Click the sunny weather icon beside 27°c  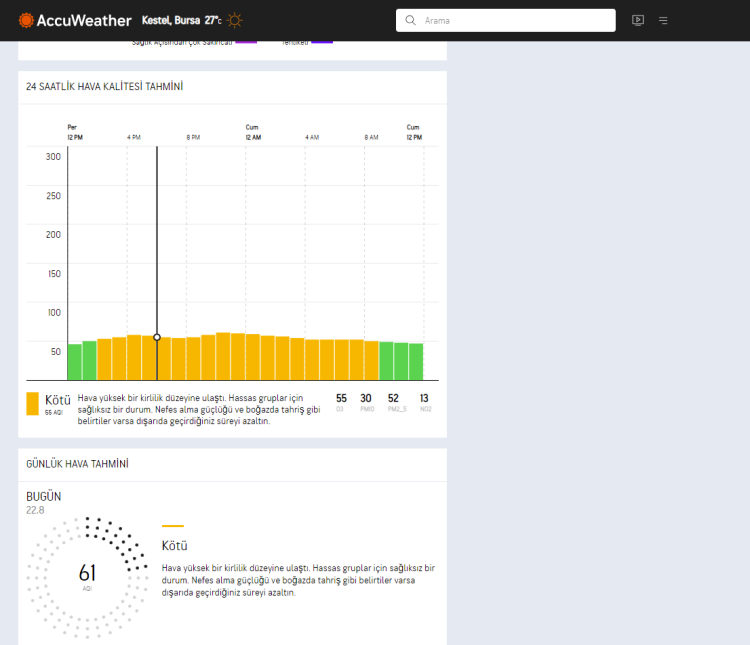(x=234, y=20)
